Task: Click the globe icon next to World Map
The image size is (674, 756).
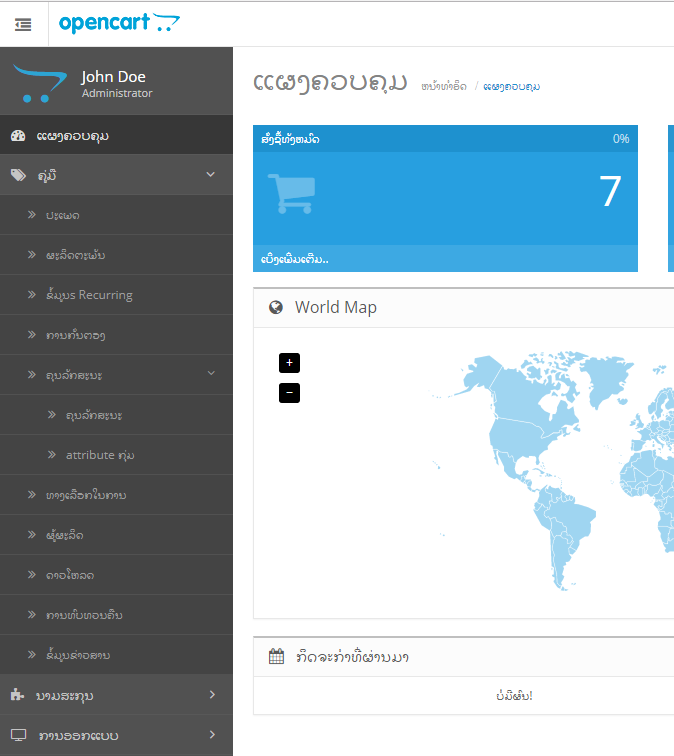Action: tap(276, 307)
